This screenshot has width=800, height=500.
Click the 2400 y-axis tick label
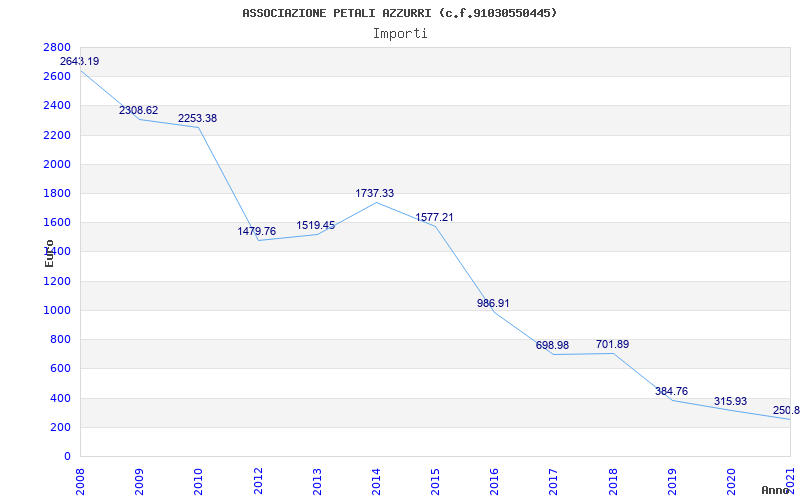57,106
